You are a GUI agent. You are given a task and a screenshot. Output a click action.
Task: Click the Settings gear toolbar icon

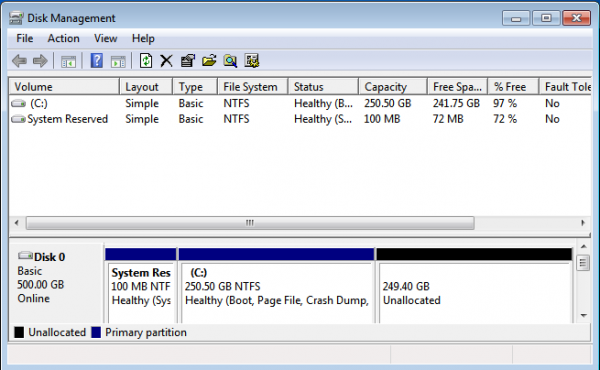coord(252,61)
